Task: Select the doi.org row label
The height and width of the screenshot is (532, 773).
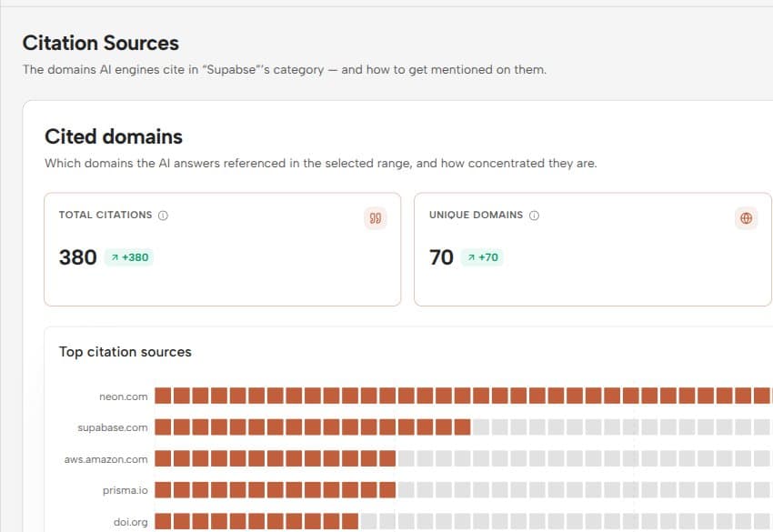Action: [130, 522]
